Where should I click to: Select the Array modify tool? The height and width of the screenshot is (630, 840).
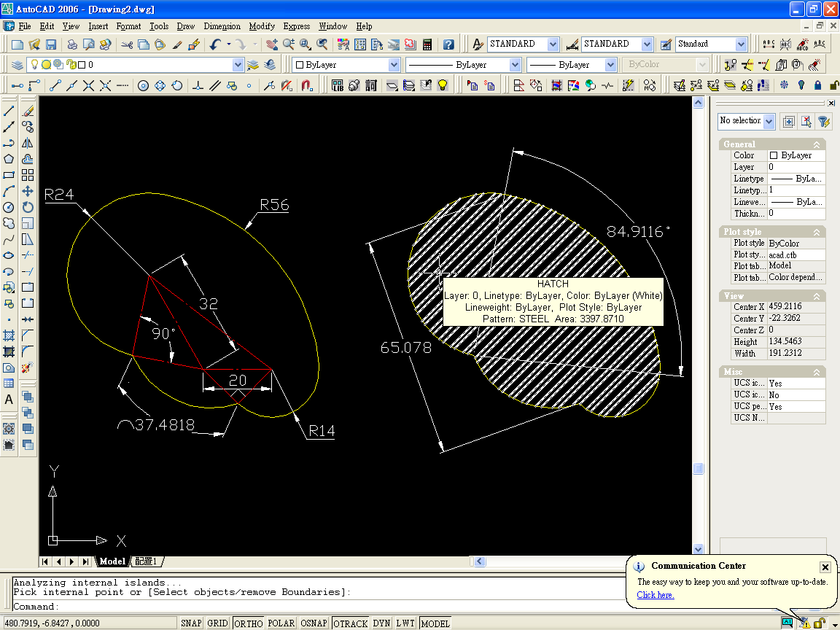point(28,175)
